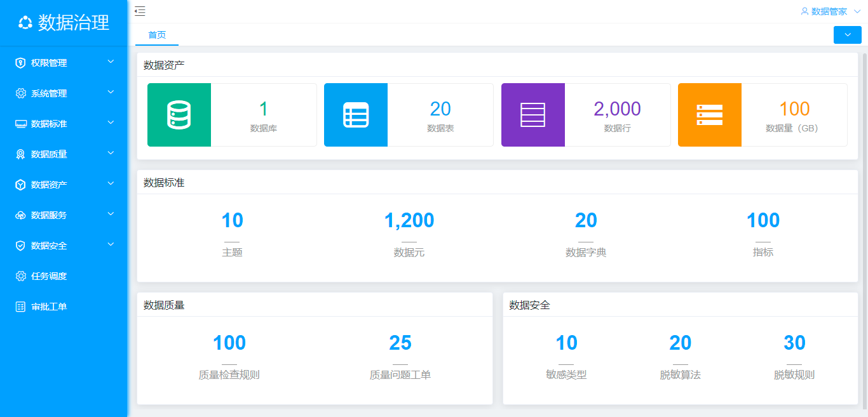Open the 数据管家 user dropdown arrow
Image resolution: width=868 pixels, height=417 pixels.
857,11
